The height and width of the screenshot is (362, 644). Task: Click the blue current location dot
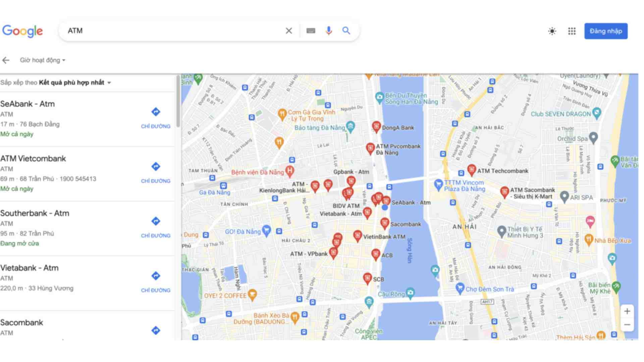[385, 207]
